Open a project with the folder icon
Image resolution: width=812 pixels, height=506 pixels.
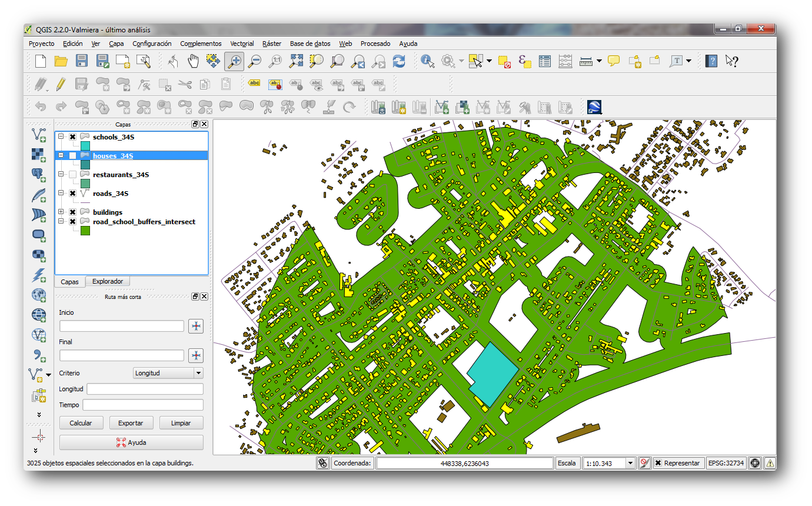[61, 61]
